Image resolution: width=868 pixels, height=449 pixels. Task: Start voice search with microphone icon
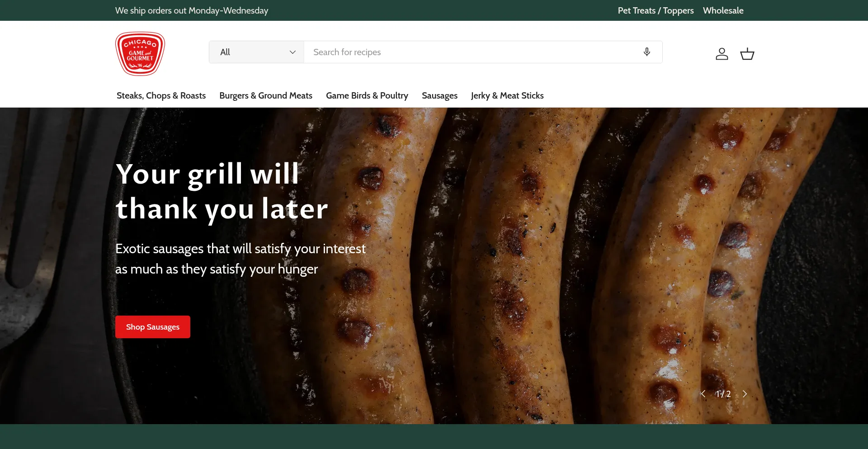click(647, 52)
